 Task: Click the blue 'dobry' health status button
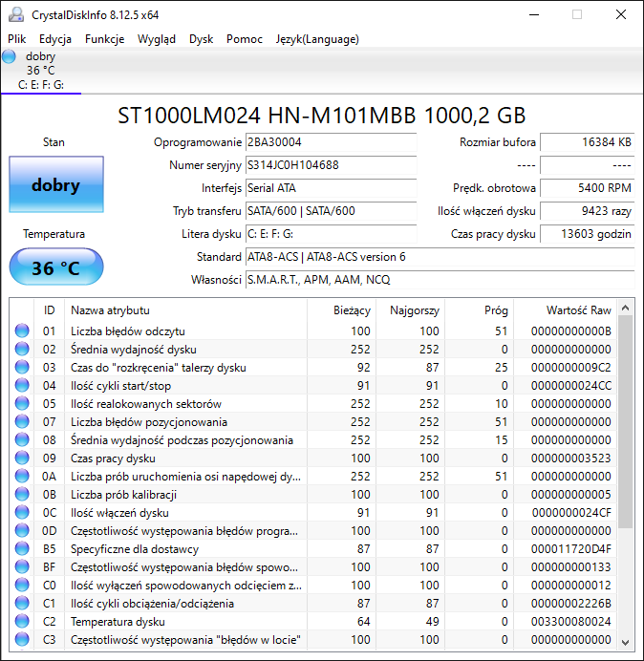56,184
